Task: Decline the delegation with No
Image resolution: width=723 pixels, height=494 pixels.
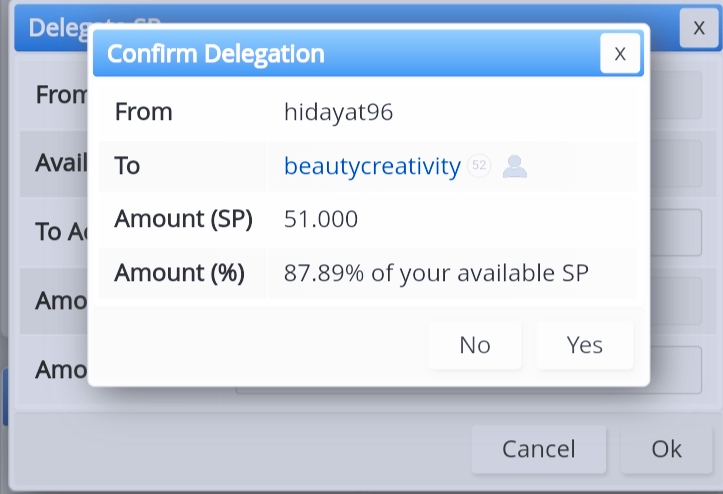Action: [475, 345]
